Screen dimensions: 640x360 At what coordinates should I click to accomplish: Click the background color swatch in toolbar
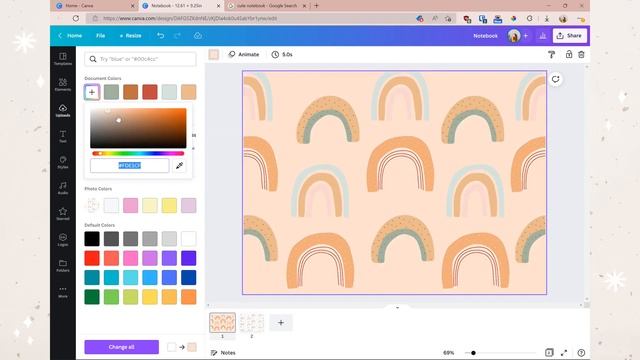click(213, 54)
